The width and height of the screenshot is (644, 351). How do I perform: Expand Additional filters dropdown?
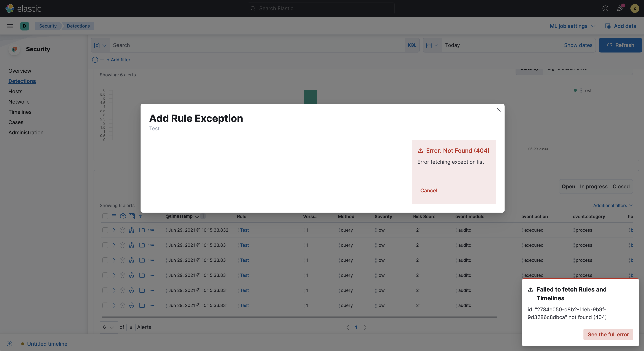click(x=613, y=205)
